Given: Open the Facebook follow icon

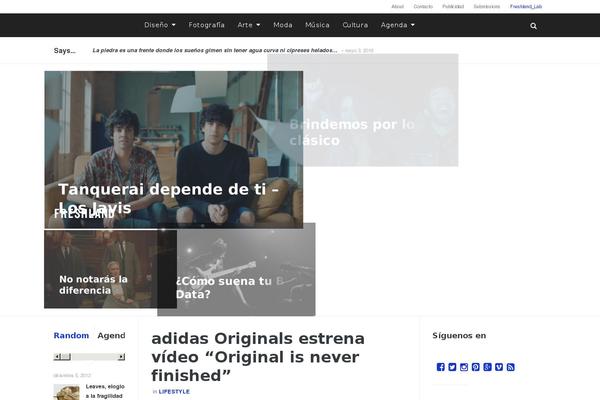Looking at the screenshot, I should [x=440, y=367].
